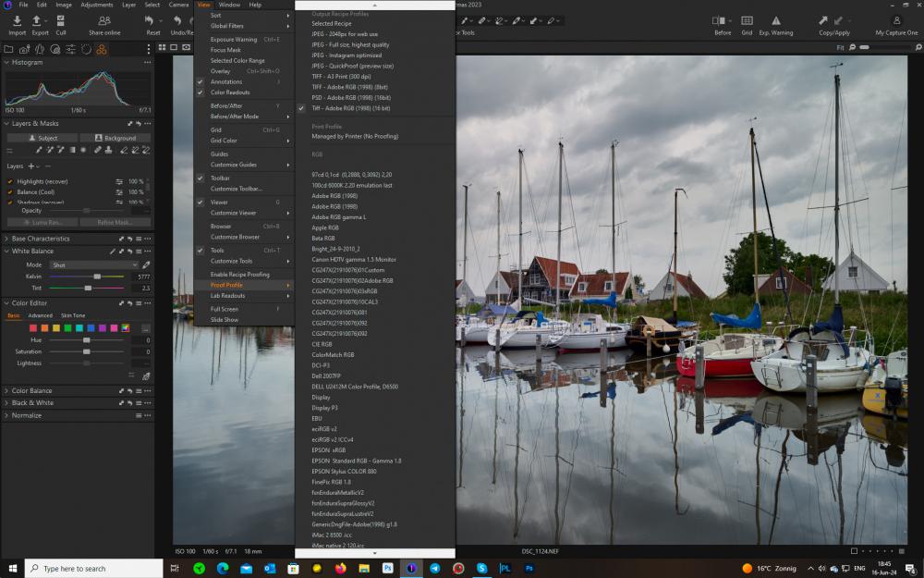The image size is (924, 578).
Task: Expand the Black & White panel
Action: click(6, 403)
